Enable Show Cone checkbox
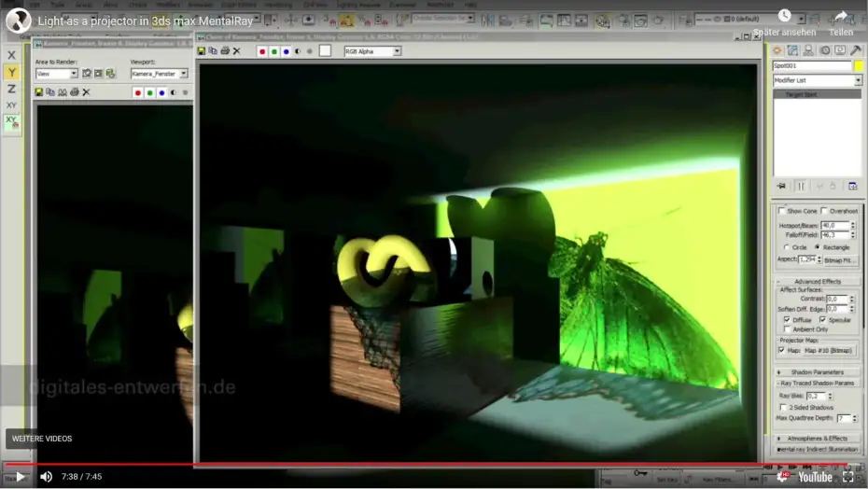868x489 pixels. point(781,211)
